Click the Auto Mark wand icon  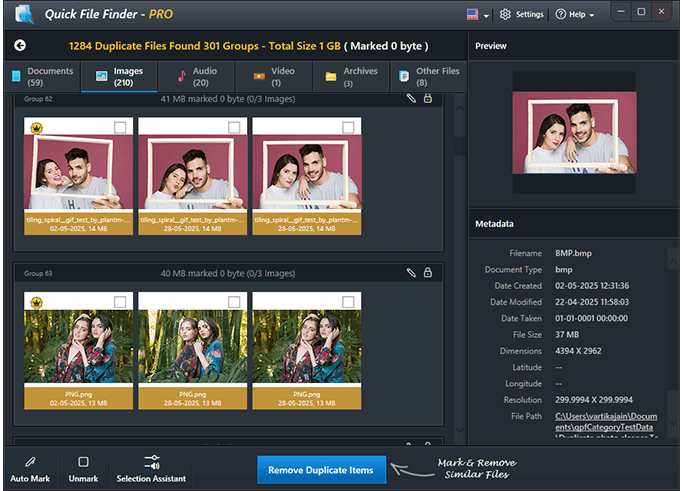click(29, 462)
